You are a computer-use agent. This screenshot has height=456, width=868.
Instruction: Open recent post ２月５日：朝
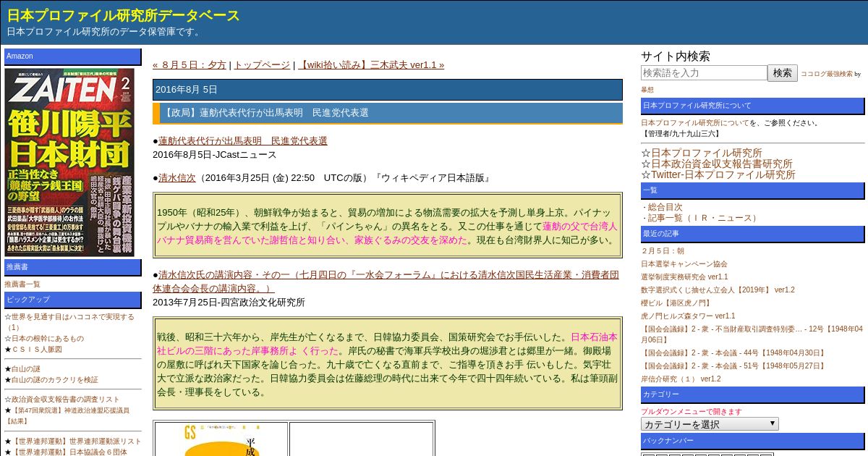(663, 251)
